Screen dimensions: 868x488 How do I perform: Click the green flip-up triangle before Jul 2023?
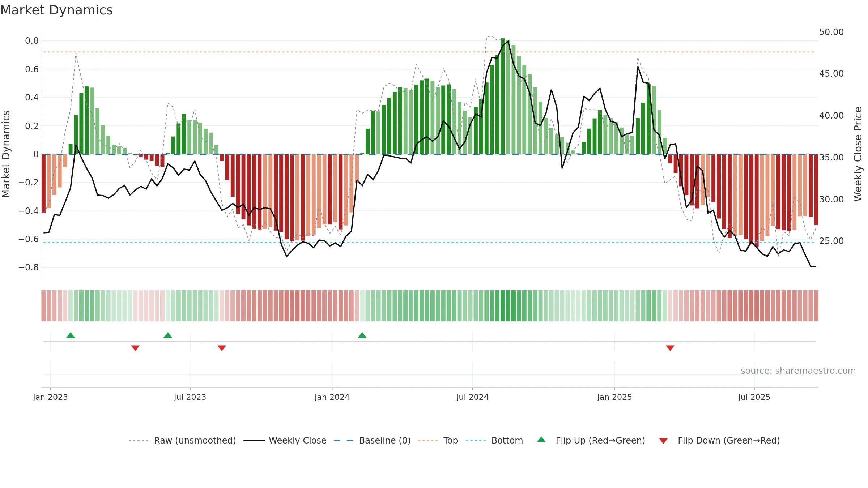click(x=168, y=335)
